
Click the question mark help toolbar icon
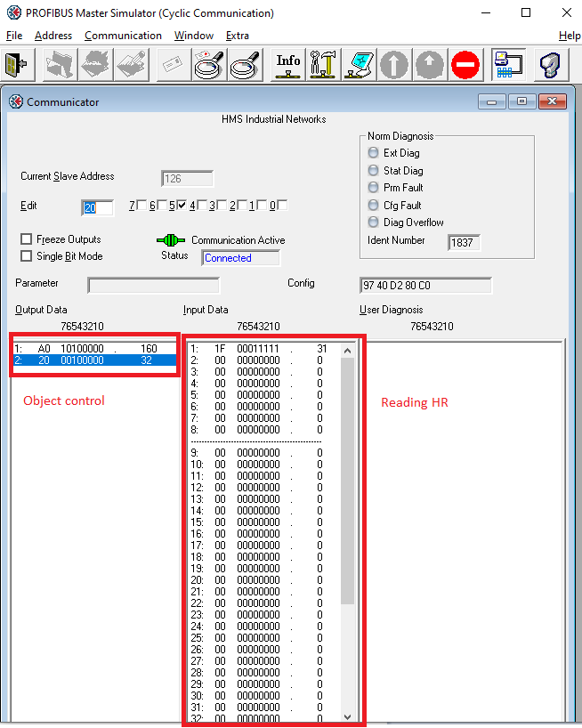tap(551, 65)
